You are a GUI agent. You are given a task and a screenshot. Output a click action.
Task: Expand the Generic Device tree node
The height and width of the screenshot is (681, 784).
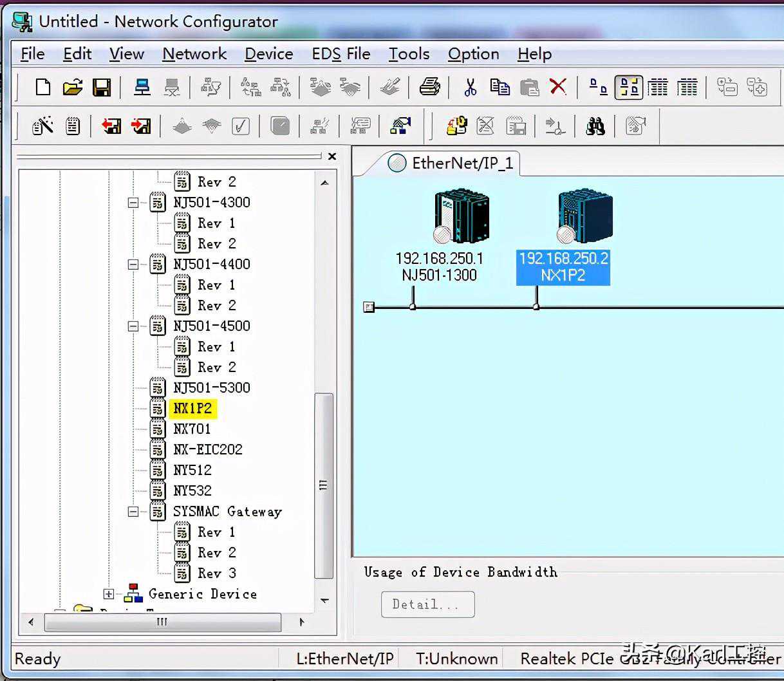coord(109,594)
